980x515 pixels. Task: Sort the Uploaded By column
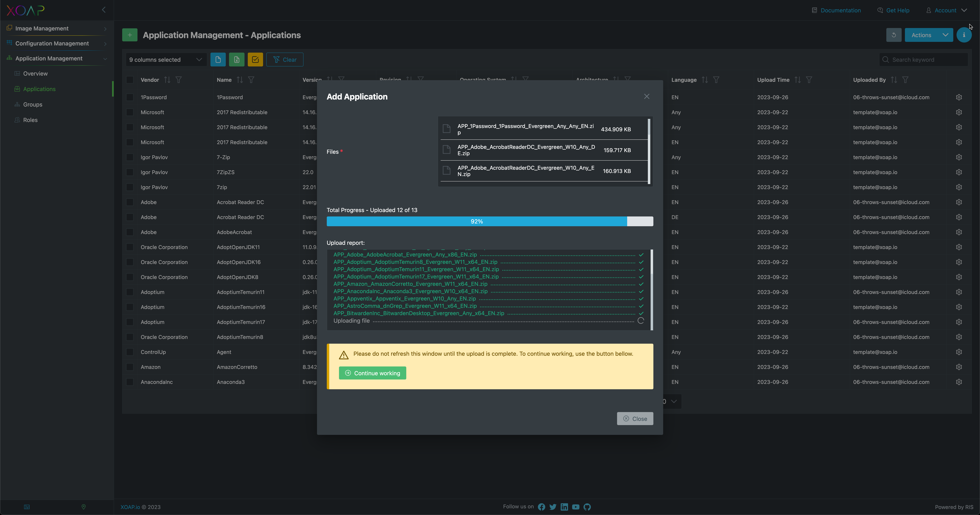coord(894,80)
